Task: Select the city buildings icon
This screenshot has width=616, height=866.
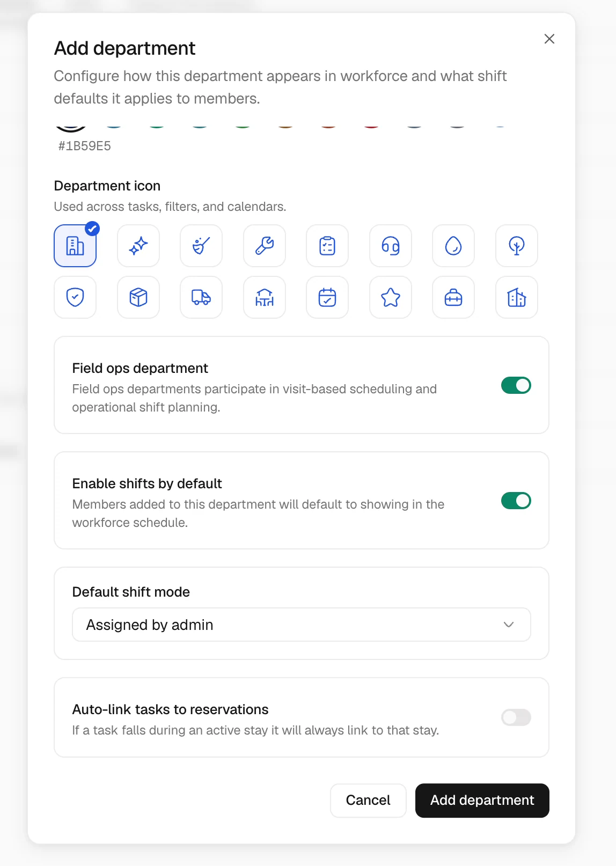Action: pyautogui.click(x=517, y=297)
